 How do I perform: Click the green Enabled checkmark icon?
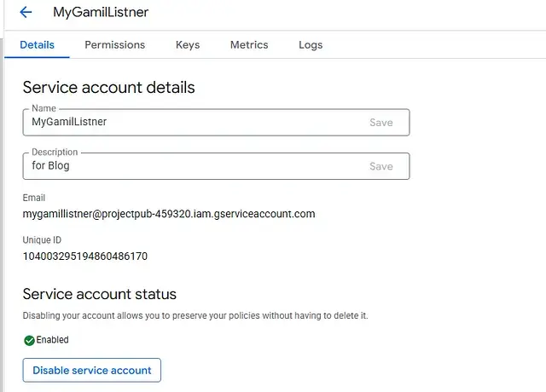click(x=29, y=340)
